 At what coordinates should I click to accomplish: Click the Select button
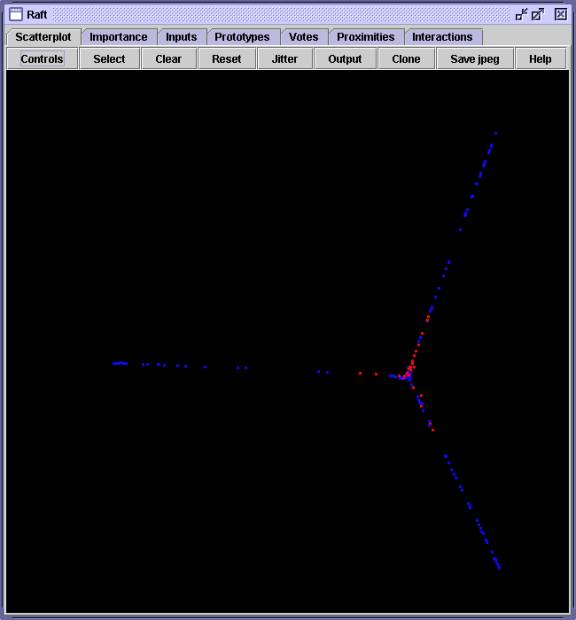pos(110,59)
